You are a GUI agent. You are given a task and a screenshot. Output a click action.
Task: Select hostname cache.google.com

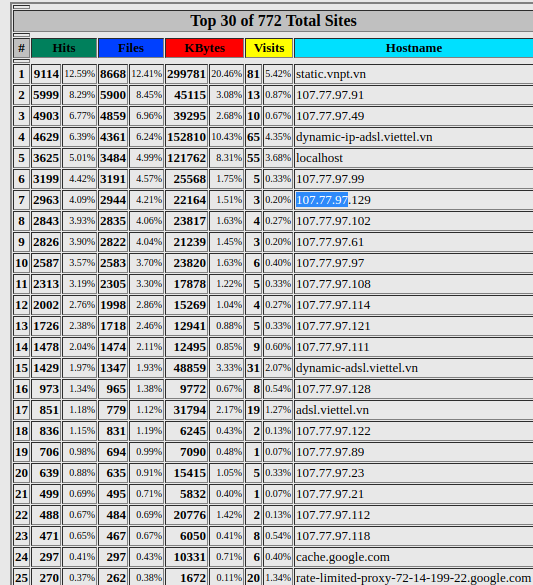[x=343, y=557]
